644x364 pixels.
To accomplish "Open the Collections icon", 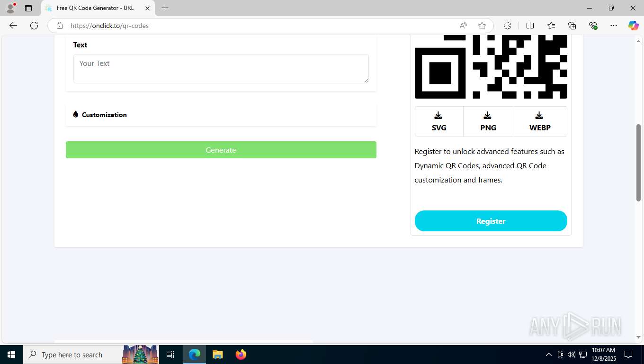I will tap(572, 26).
